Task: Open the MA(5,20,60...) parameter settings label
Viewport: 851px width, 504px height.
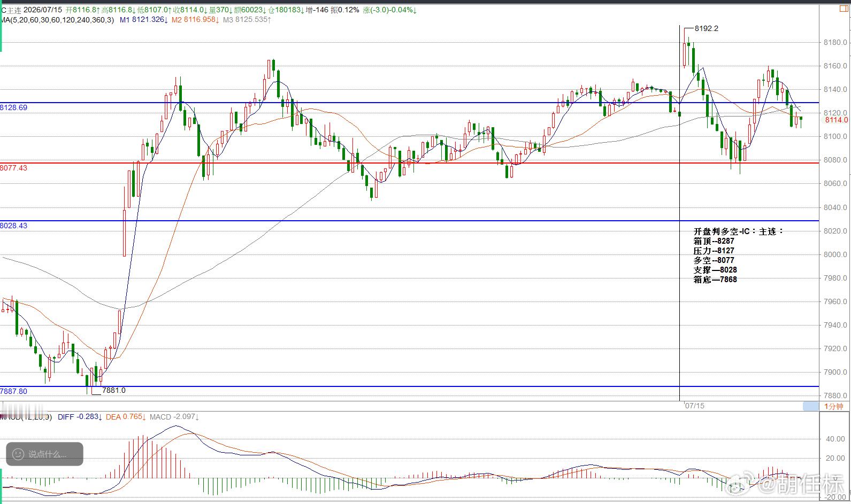Action: click(x=57, y=20)
